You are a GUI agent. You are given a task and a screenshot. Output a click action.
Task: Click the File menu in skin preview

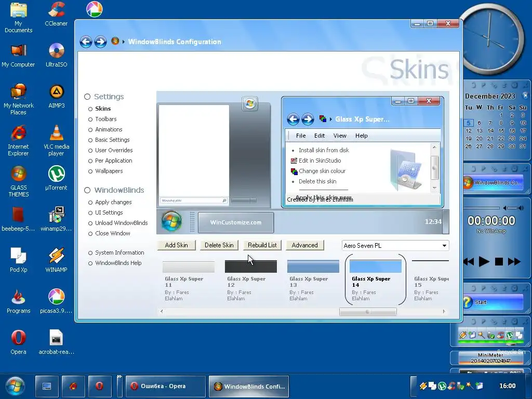(x=301, y=136)
